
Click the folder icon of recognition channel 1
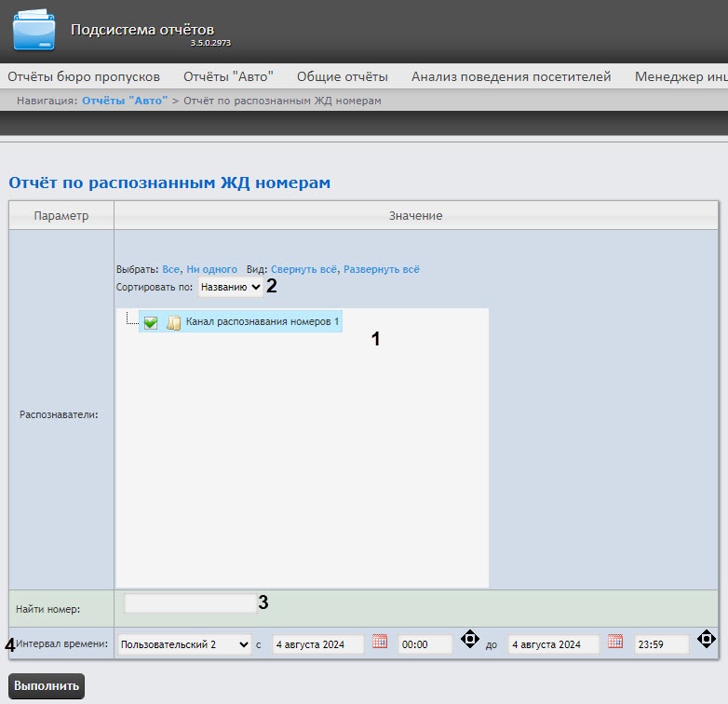click(x=173, y=322)
